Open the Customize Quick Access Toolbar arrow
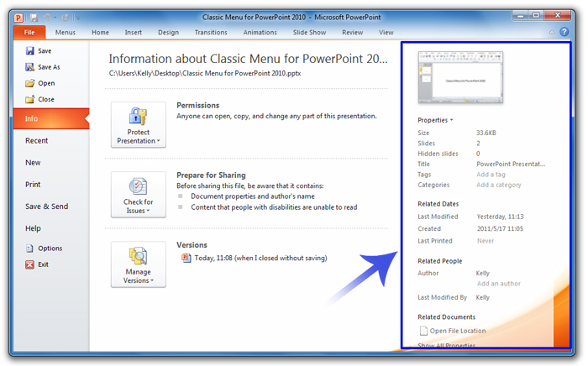The image size is (588, 366). (76, 18)
